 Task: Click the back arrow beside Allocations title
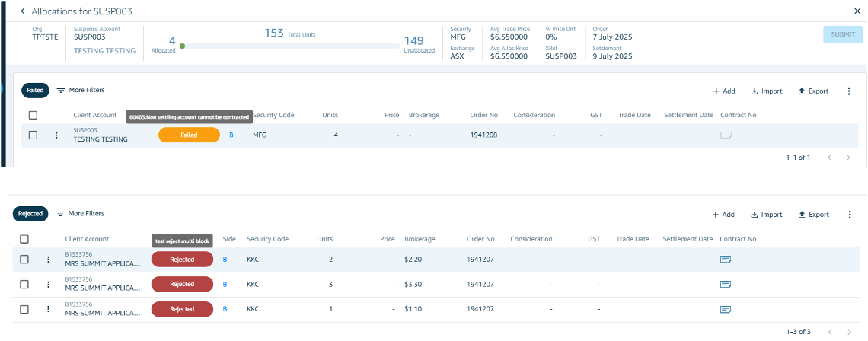pyautogui.click(x=22, y=11)
